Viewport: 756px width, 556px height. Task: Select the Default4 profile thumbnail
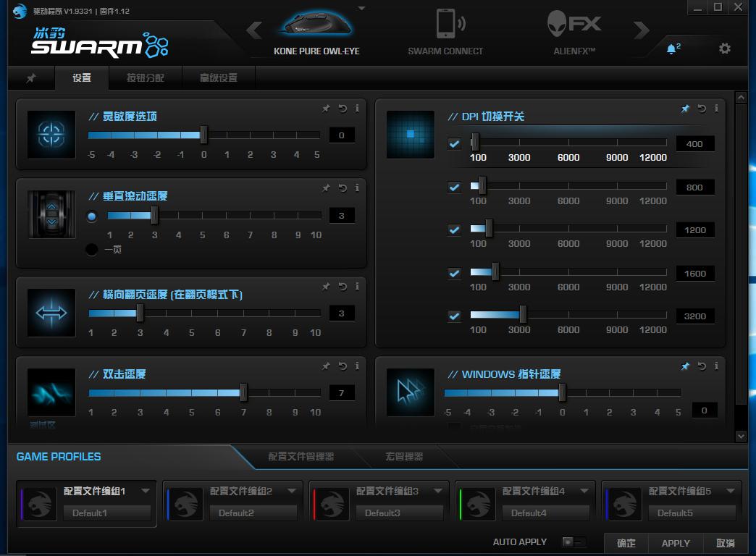click(x=478, y=504)
